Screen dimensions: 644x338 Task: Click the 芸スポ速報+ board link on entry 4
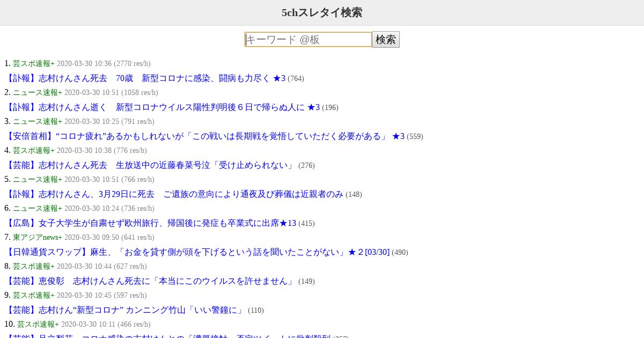coord(34,150)
